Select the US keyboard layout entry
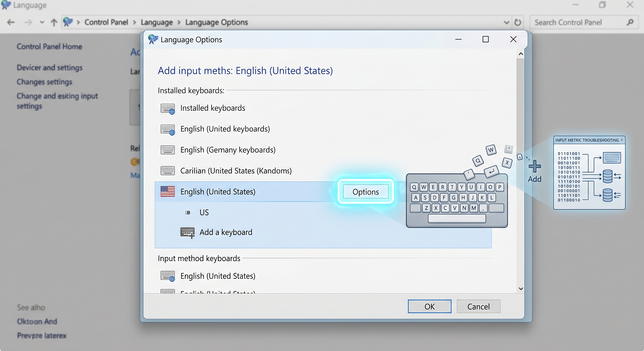This screenshot has height=351, width=644. [x=204, y=212]
